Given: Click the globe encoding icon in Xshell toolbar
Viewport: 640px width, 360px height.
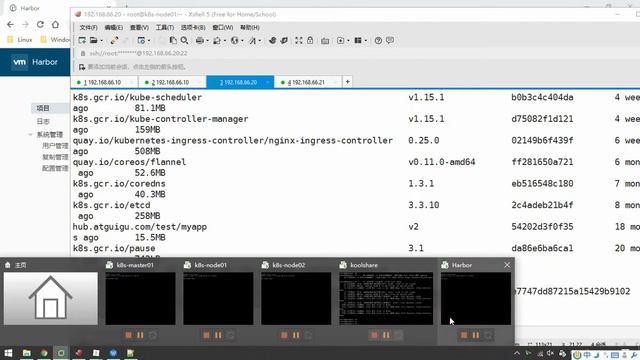Looking at the screenshot, I should [234, 40].
